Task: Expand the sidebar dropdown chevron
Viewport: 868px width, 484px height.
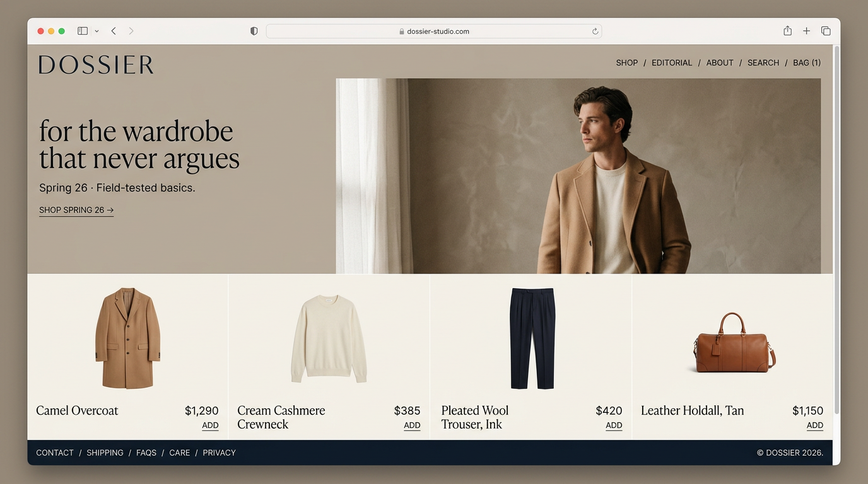Action: tap(97, 31)
